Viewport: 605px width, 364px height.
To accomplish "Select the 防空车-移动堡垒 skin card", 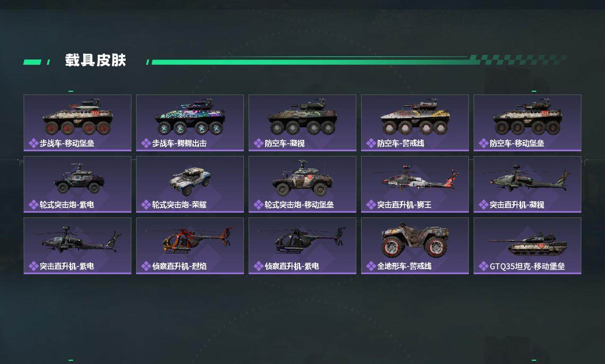I will click(x=527, y=123).
